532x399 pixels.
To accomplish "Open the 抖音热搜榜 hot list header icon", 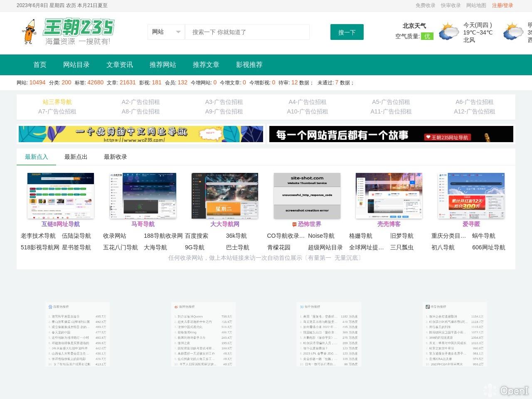I will coord(427,307).
